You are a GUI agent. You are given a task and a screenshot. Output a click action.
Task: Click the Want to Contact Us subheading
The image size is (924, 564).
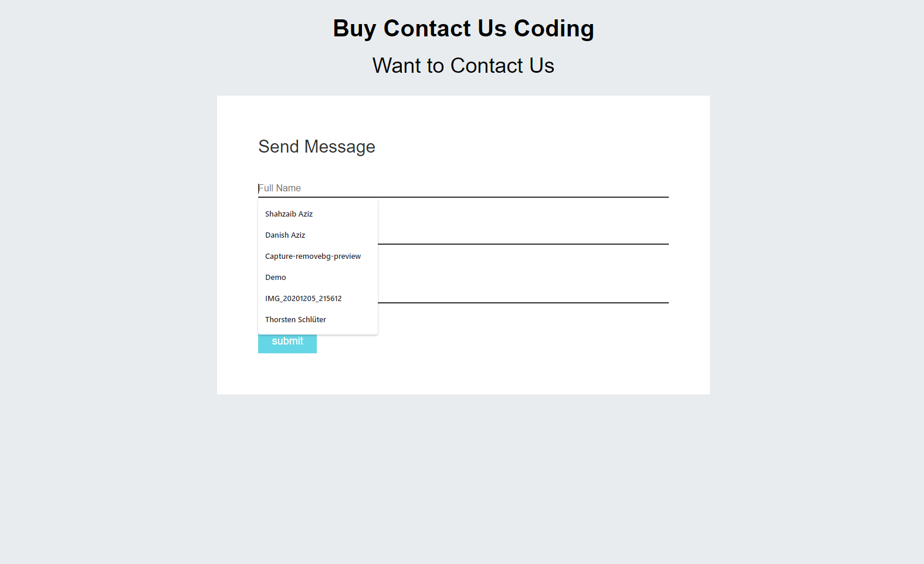463,66
